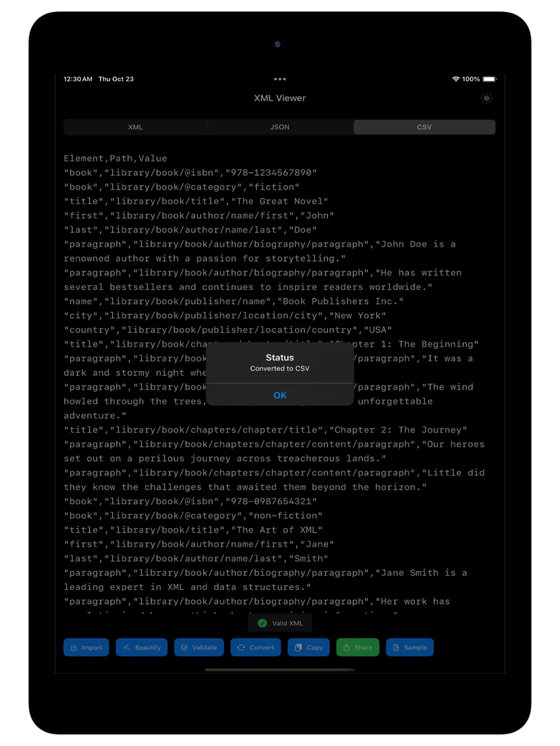
Task: Tap the 'The Art of XML' row
Action: (193, 530)
